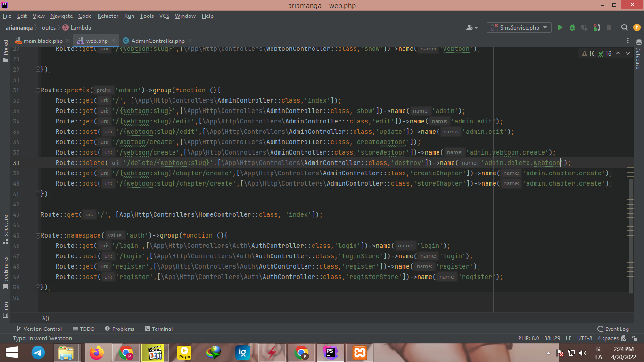This screenshot has width=644, height=362.
Task: Launch Firefox from the taskbar
Action: click(x=97, y=353)
